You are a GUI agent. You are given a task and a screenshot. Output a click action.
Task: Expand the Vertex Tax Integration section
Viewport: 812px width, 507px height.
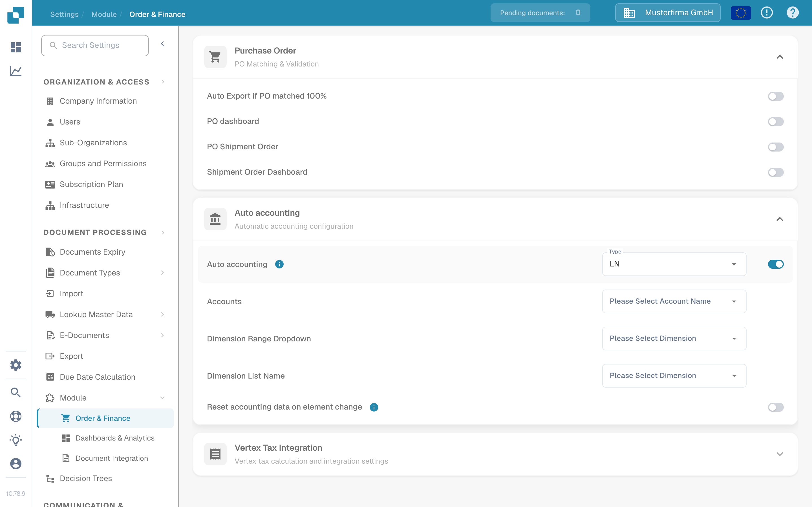point(780,454)
